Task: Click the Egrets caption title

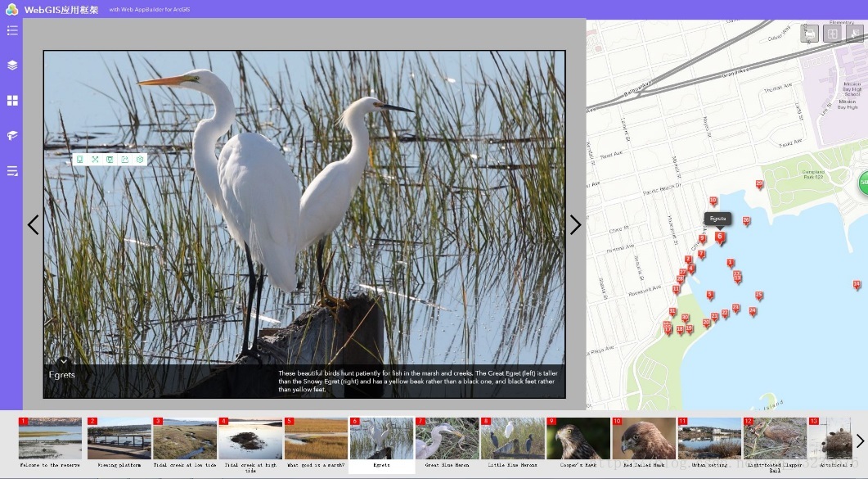Action: (x=61, y=375)
